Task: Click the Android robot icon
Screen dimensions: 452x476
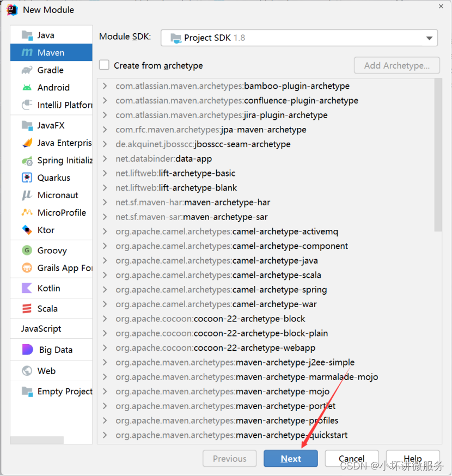Action: pos(27,88)
